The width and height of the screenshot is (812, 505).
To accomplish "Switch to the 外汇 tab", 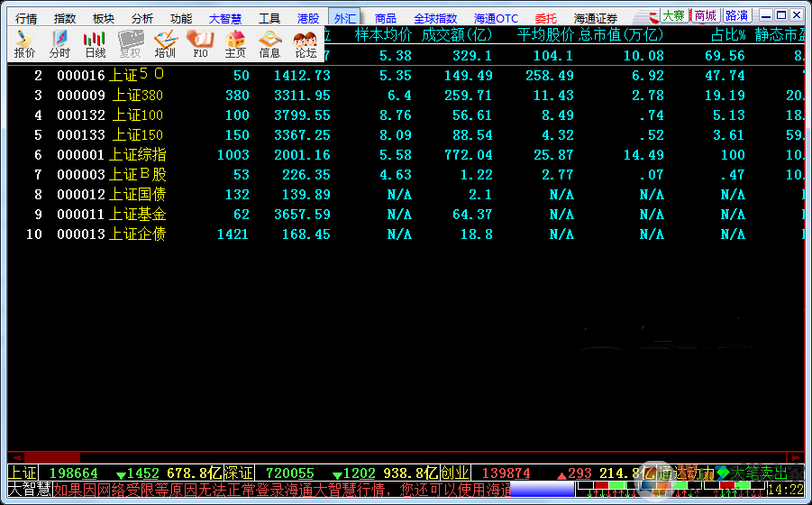I will (345, 19).
